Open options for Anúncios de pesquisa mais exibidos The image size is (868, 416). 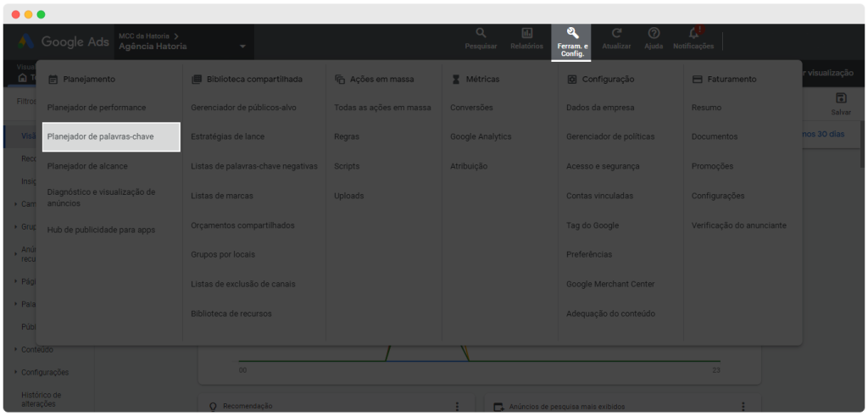[745, 407]
